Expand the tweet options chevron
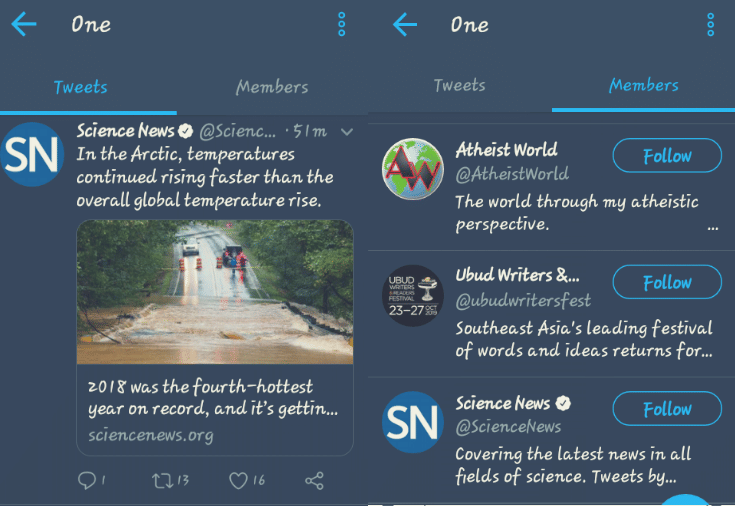The width and height of the screenshot is (735, 506). [x=346, y=132]
